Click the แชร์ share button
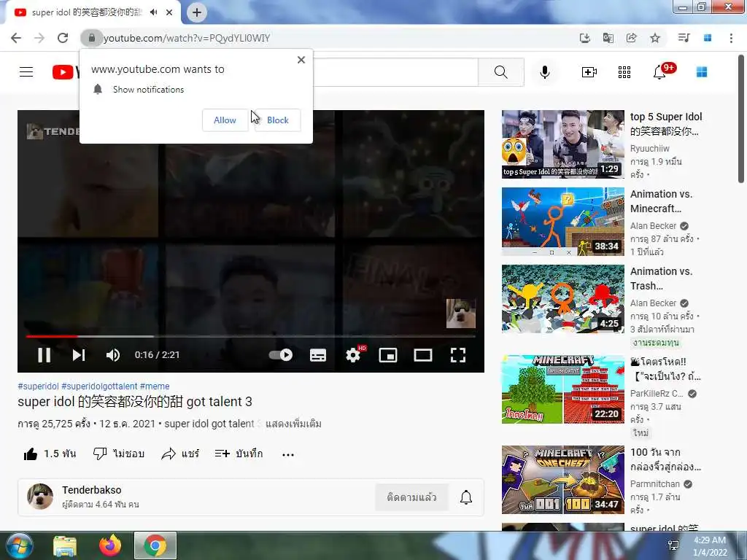Viewport: 747px width, 560px height. tap(180, 454)
